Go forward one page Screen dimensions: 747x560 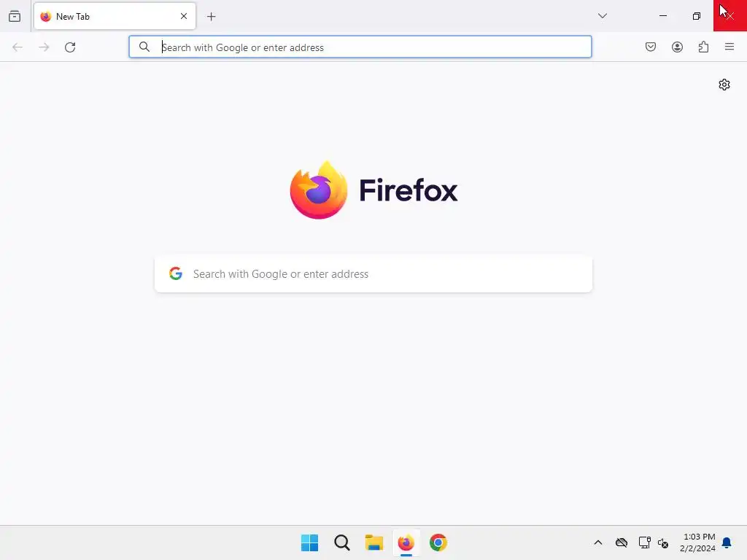pos(44,47)
